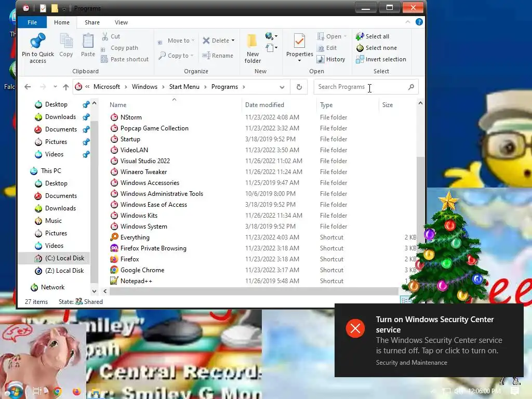Open file History

coord(331,59)
